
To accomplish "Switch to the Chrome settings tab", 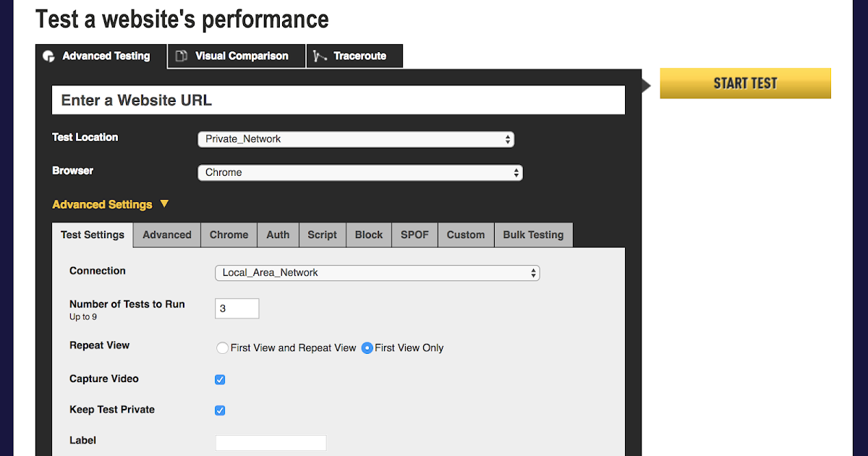I will (229, 235).
